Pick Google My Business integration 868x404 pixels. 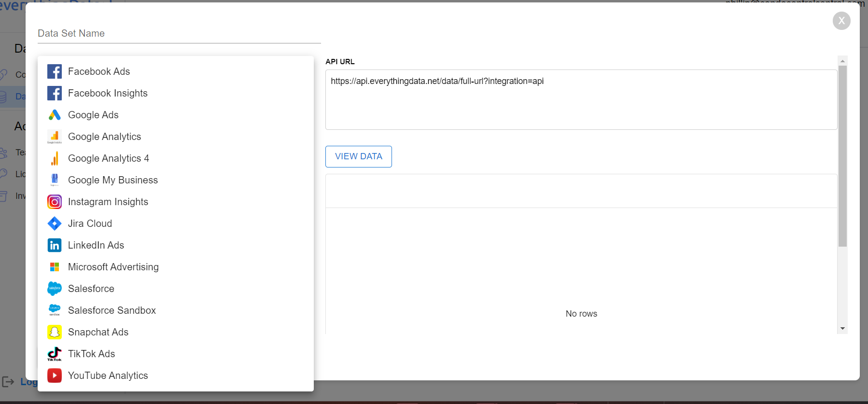tap(176, 180)
